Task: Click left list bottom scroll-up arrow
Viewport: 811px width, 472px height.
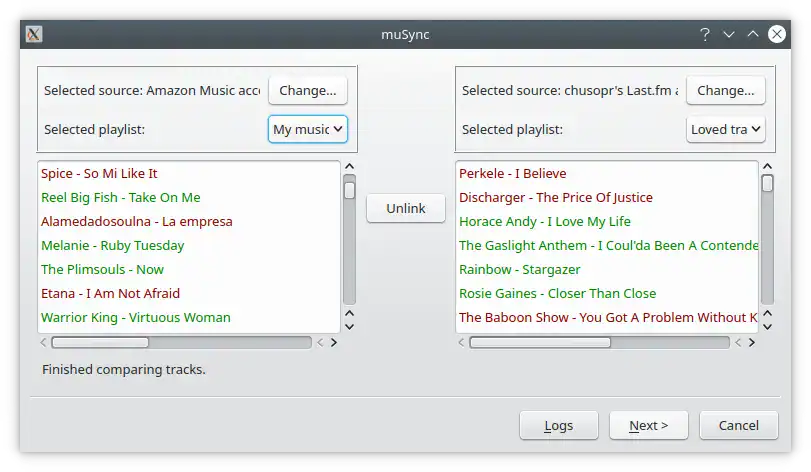Action: (x=350, y=313)
